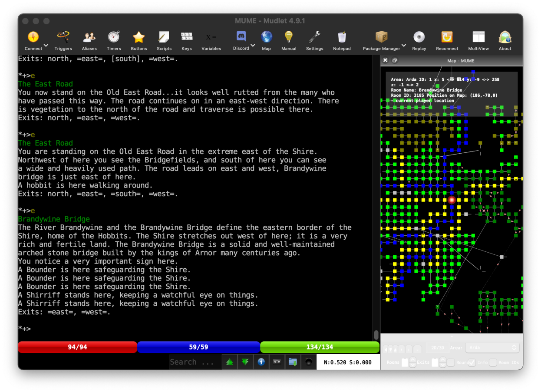Toggle the blue info timestamps icon
The image size is (541, 392).
pos(261,362)
